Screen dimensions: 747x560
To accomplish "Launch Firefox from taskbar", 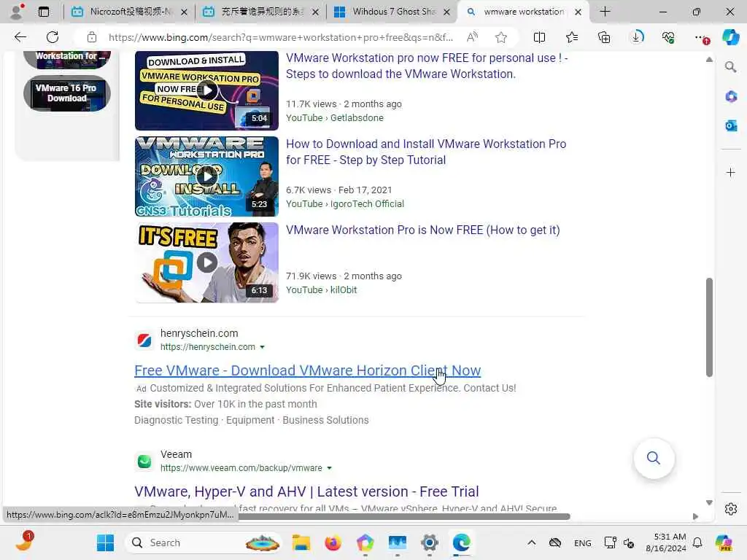I will tap(333, 542).
